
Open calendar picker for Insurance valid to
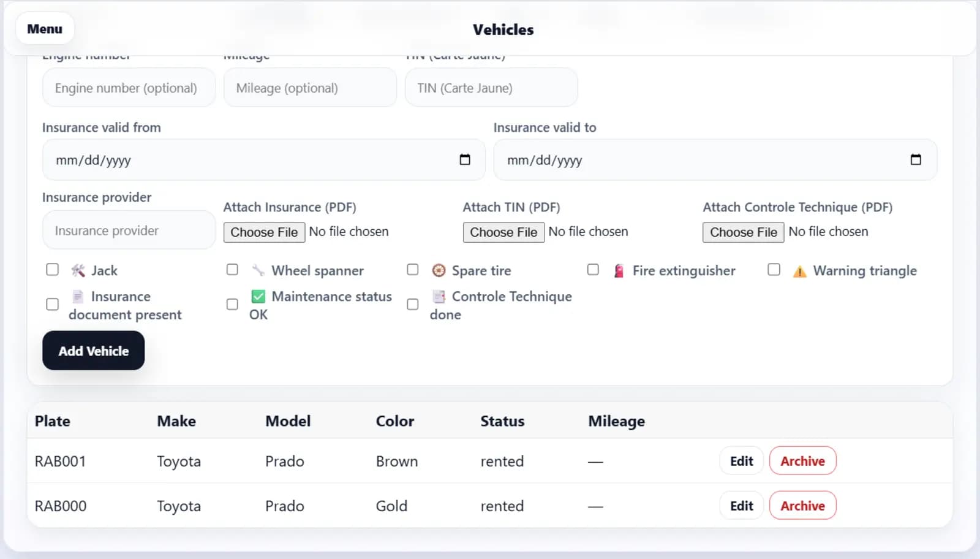tap(916, 160)
